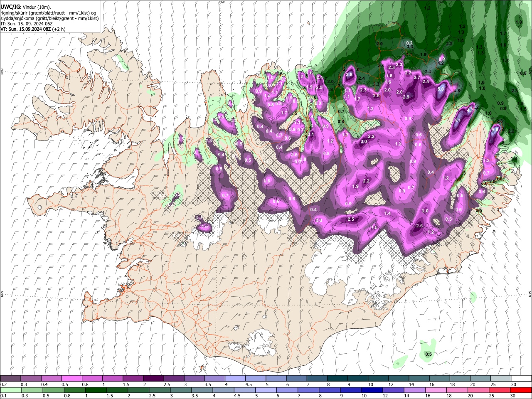Select the darkest purple 2–2.5 snow legend swatch
Screen dimensions: 532x399
[153, 378]
